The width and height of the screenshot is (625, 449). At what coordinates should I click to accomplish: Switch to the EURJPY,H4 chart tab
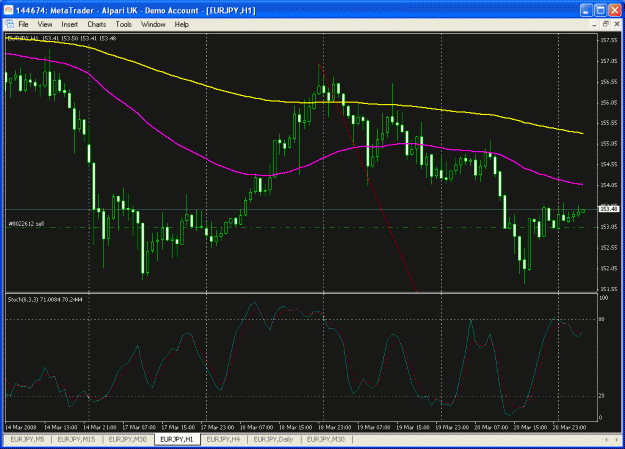pos(223,439)
